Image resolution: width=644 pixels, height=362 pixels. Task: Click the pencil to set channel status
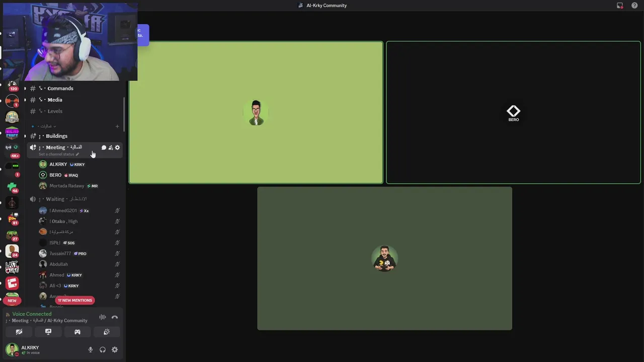point(77,154)
